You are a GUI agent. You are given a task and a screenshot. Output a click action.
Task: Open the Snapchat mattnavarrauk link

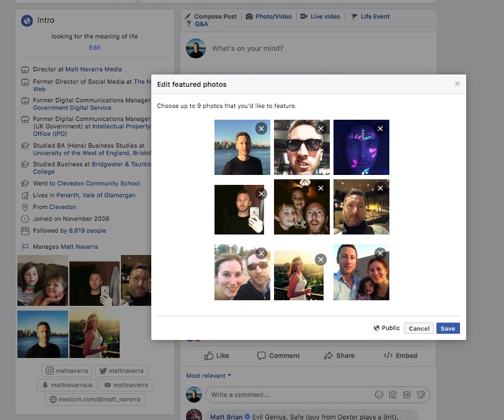[67, 385]
